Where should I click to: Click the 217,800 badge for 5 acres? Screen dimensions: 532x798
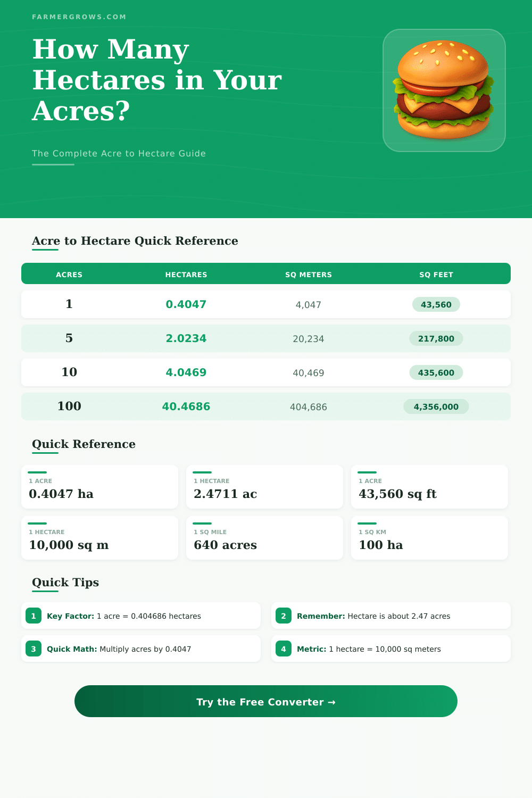click(x=436, y=338)
